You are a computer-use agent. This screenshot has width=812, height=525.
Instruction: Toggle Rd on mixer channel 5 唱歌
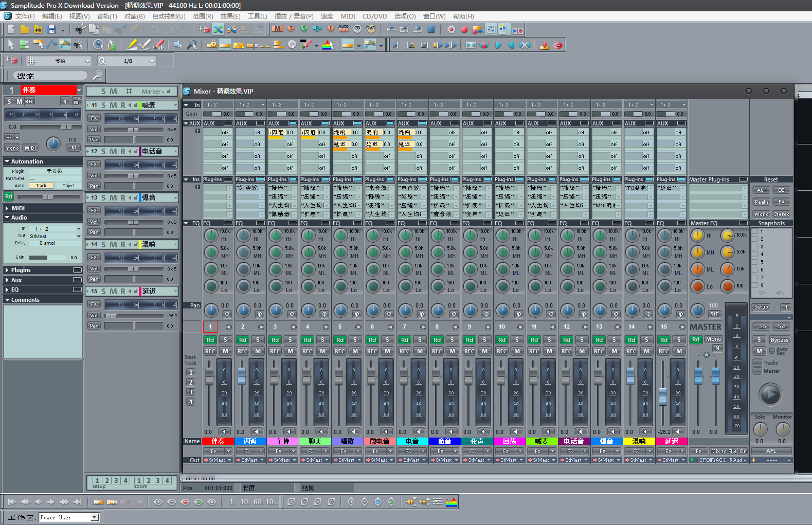pos(340,340)
